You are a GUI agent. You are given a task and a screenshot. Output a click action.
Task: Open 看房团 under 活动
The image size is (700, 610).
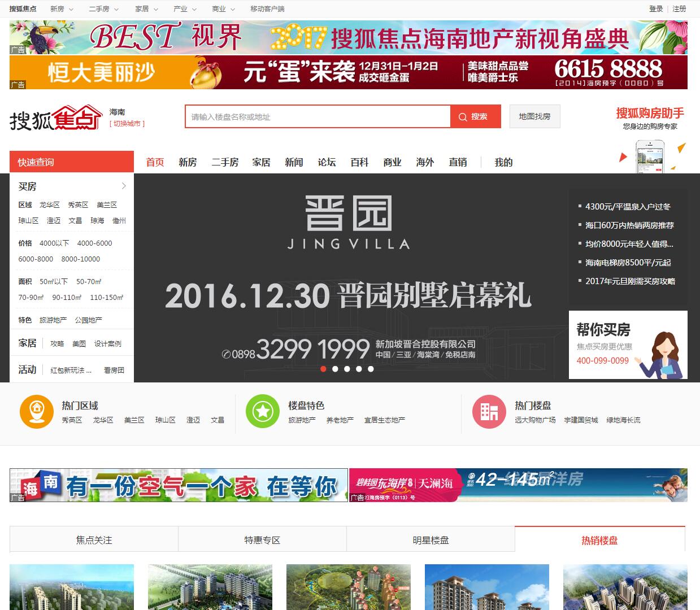point(114,370)
